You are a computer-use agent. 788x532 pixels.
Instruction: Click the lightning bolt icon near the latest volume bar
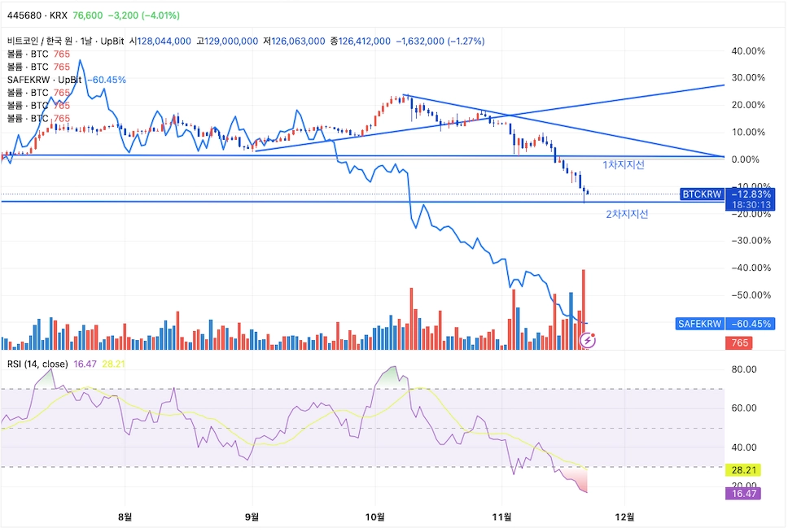pos(588,341)
